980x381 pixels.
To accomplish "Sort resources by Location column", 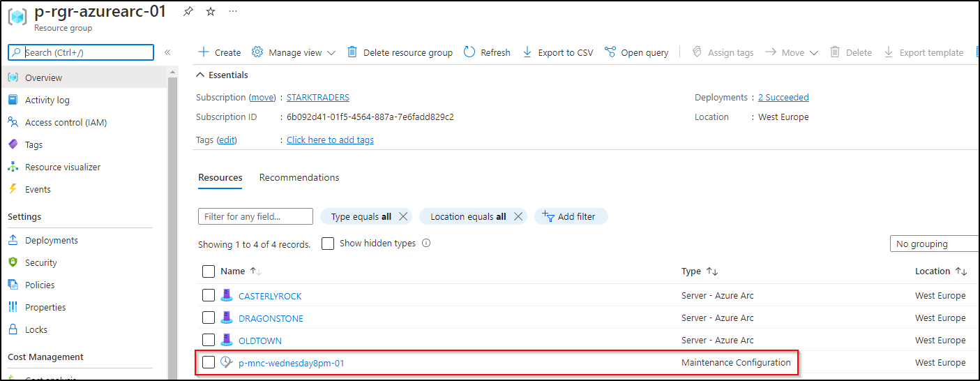I will [x=941, y=271].
